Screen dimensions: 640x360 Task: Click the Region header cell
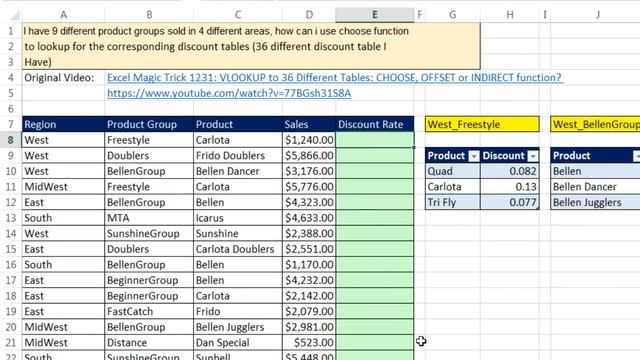[63, 124]
